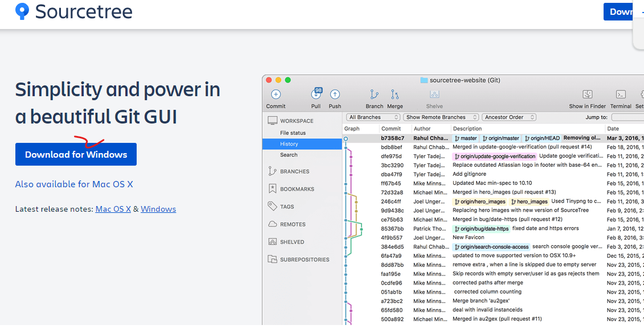Click the origin/search-console-access label
This screenshot has height=329, width=644.
pyautogui.click(x=491, y=247)
